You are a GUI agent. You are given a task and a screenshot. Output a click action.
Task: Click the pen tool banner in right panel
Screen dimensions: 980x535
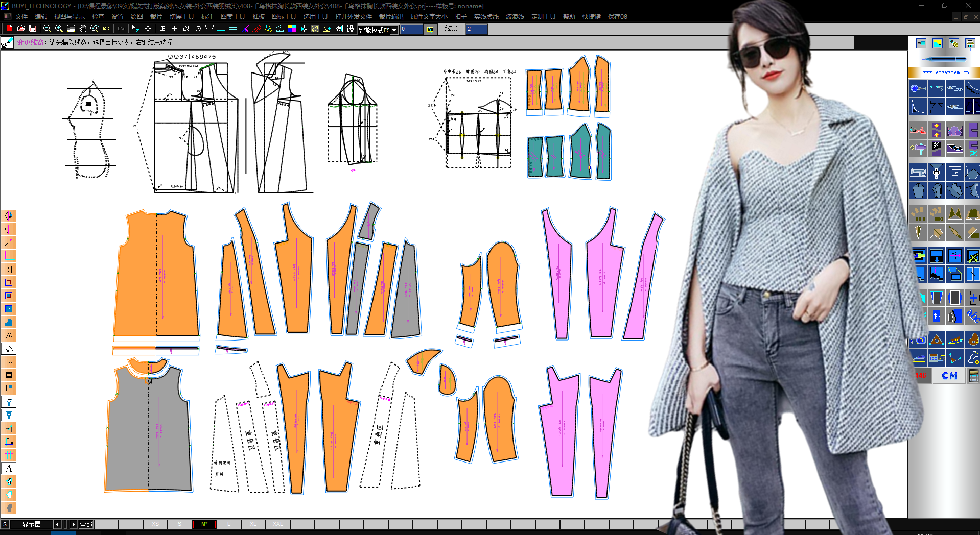(943, 59)
